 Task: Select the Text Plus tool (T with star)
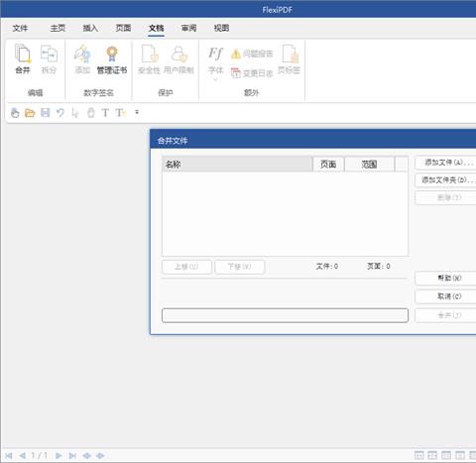pyautogui.click(x=121, y=113)
